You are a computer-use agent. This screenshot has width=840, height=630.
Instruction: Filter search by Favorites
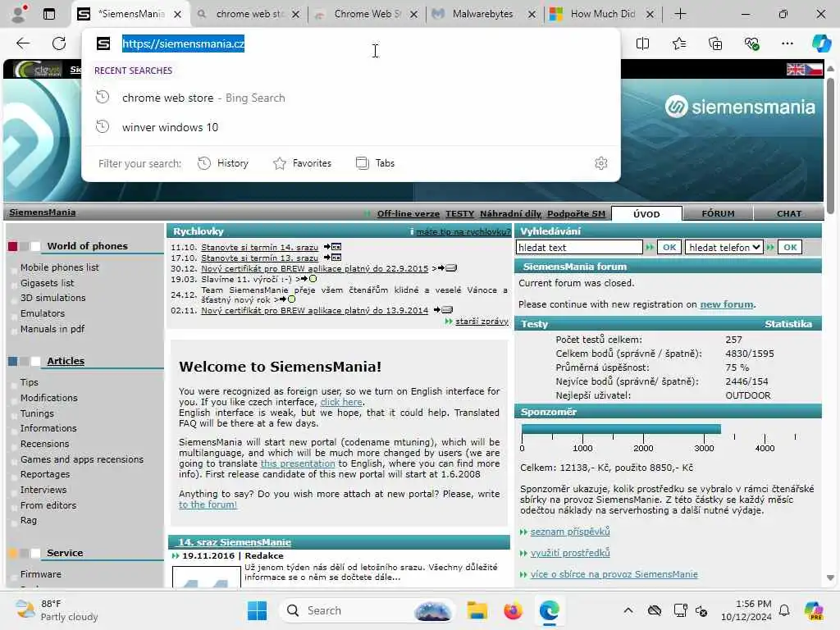coord(302,163)
